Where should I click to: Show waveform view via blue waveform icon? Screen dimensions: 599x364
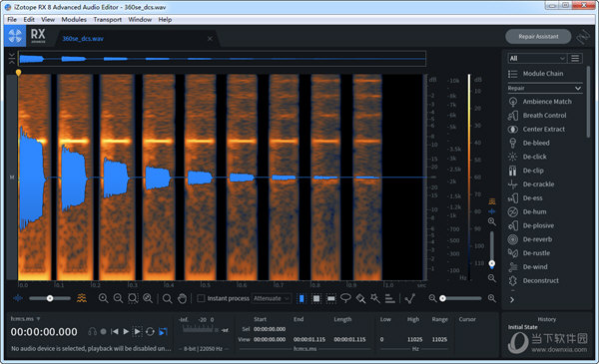[18, 298]
